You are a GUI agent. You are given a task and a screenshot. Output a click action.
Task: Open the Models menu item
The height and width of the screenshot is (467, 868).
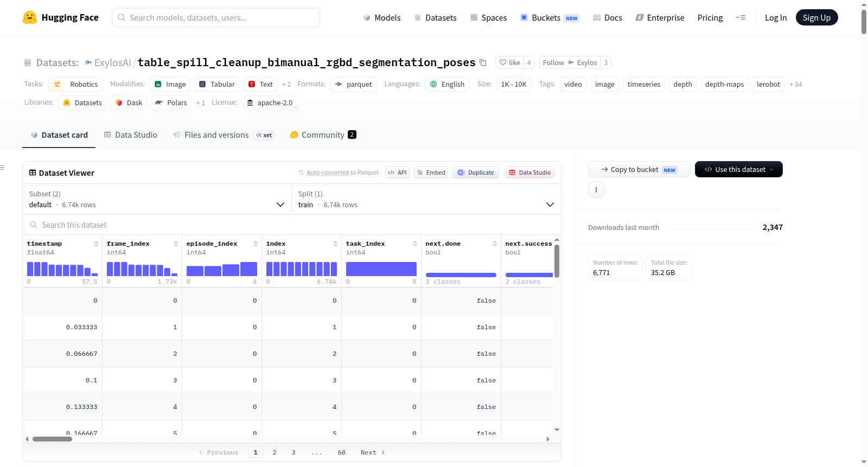pos(382,17)
